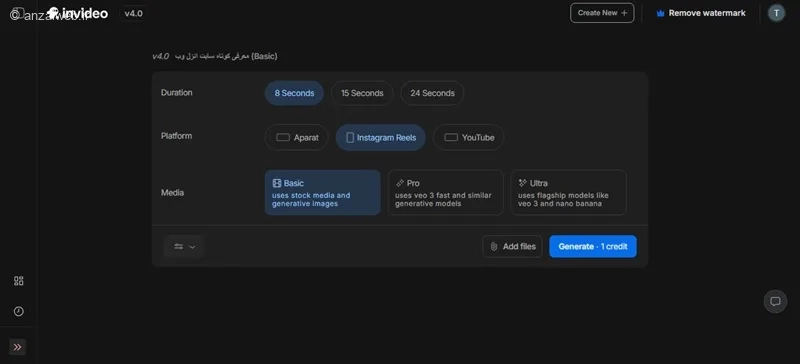800x364 pixels.
Task: Open the history clock sidebar icon
Action: tap(18, 311)
